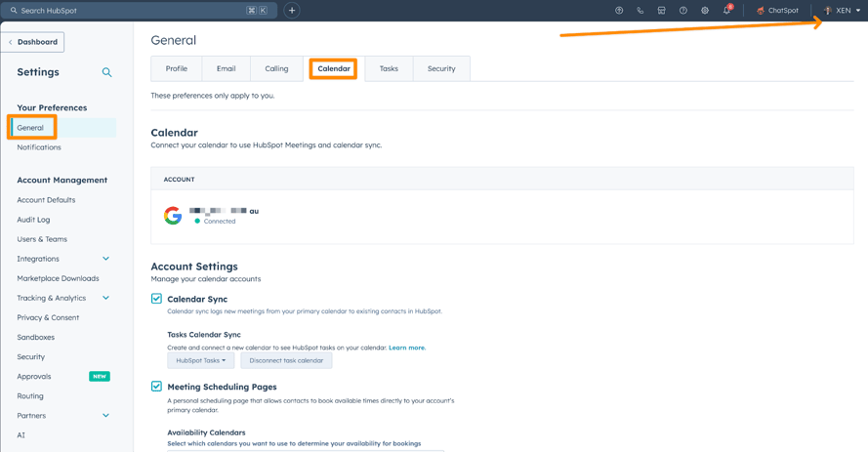The width and height of the screenshot is (868, 452).
Task: Open Notifications preferences
Action: 39,147
